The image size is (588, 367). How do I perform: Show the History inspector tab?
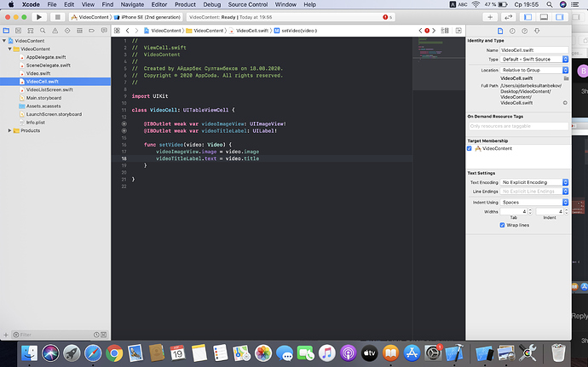coord(512,32)
